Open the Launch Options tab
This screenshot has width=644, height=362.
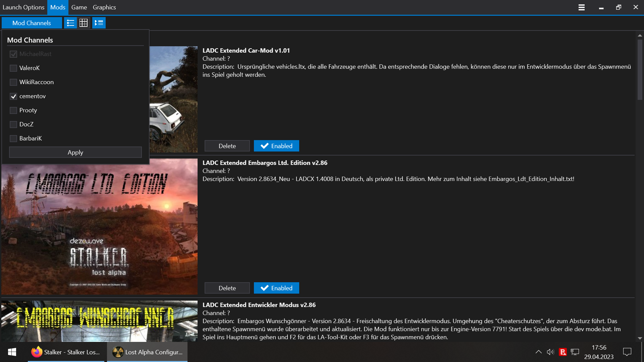click(x=23, y=7)
